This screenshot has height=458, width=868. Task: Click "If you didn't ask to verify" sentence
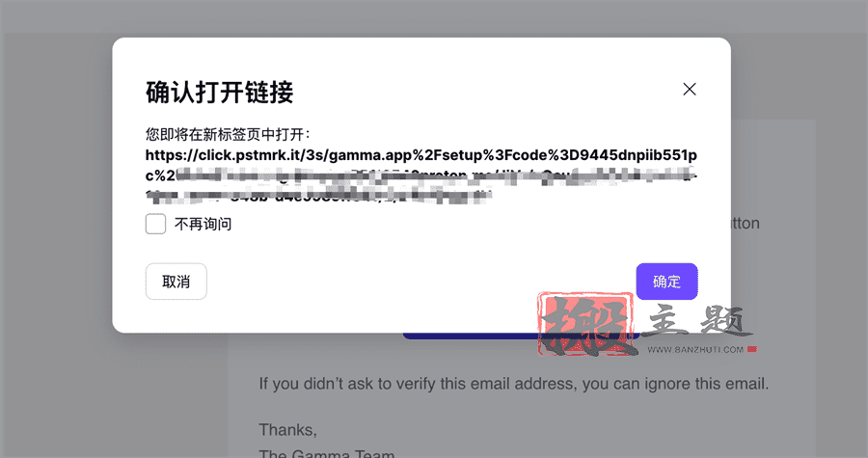click(514, 384)
